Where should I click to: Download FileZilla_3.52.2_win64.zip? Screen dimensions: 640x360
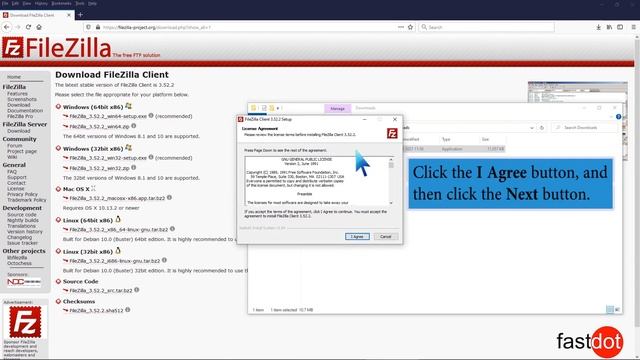pos(99,127)
